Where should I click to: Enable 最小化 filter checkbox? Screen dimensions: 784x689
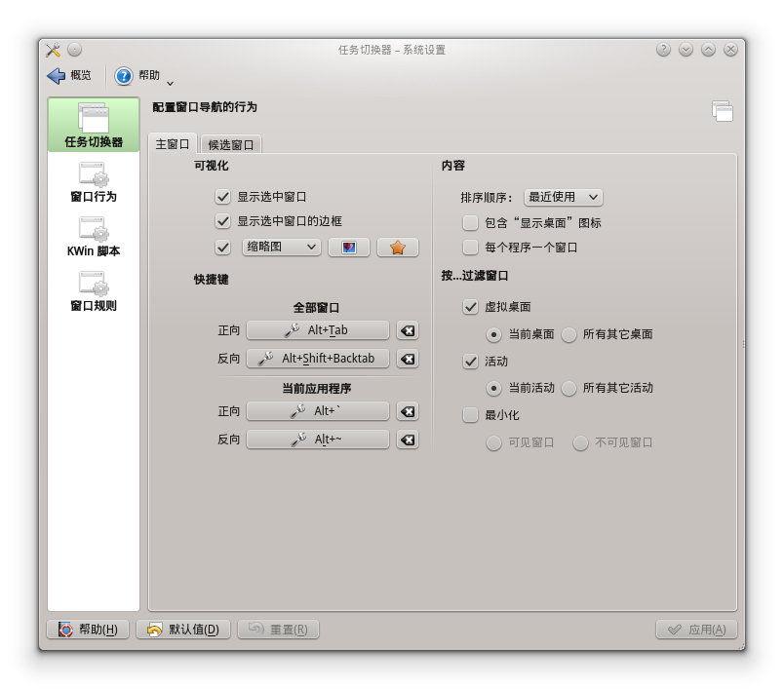pos(470,415)
